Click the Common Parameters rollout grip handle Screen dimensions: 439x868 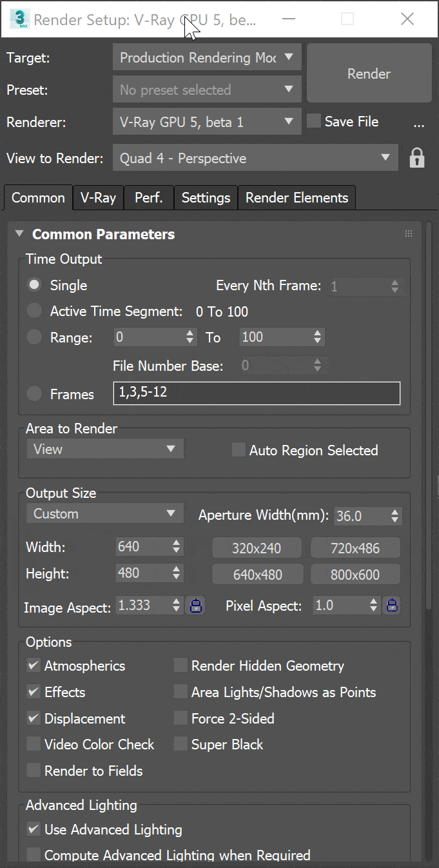click(x=409, y=234)
